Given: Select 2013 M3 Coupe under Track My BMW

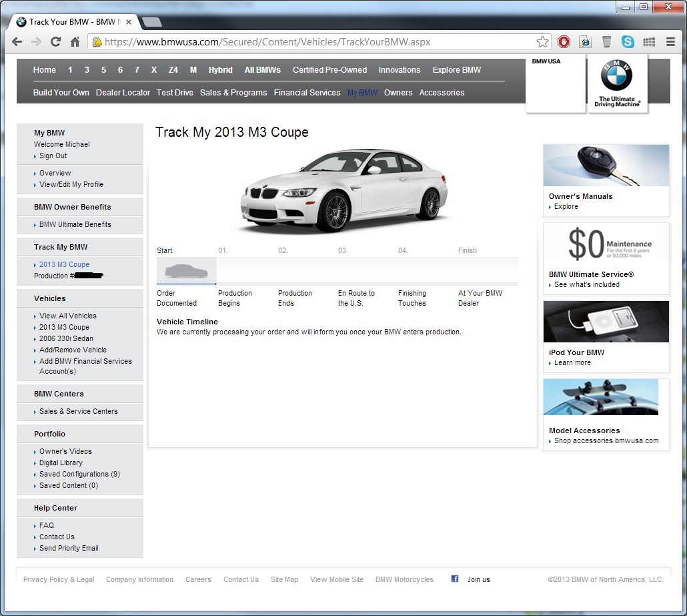Looking at the screenshot, I should [65, 264].
